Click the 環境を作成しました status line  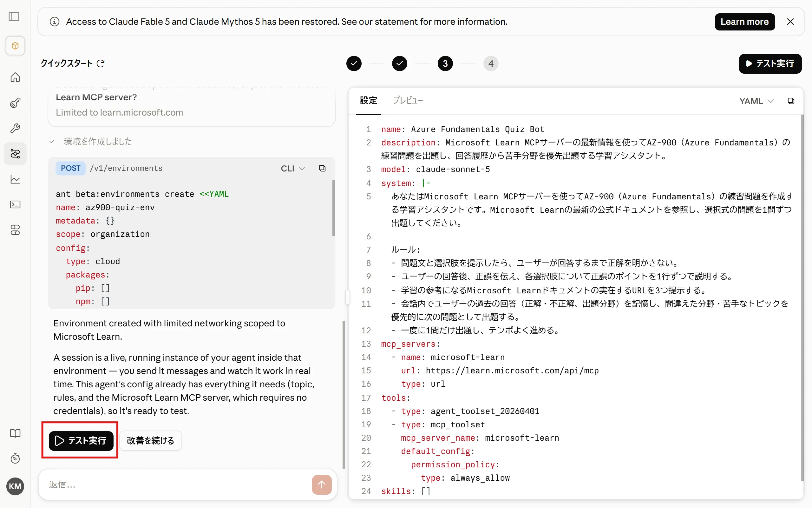pos(98,142)
